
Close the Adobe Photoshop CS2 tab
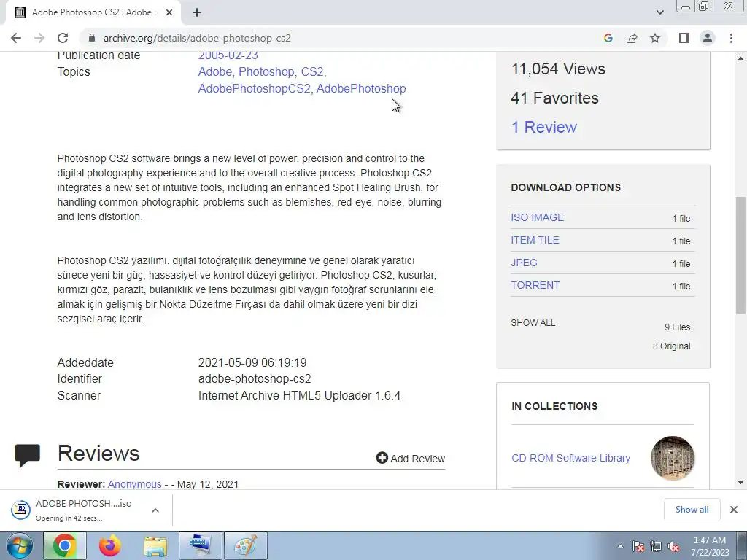169,12
